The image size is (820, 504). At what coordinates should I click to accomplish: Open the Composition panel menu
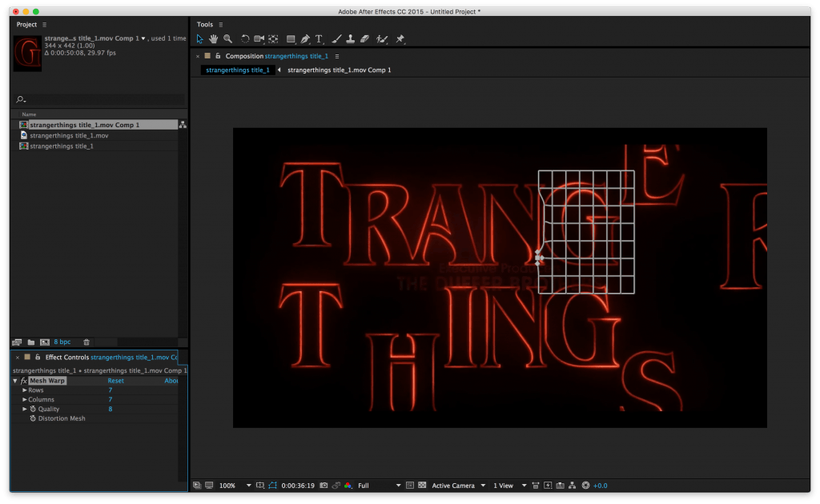tap(337, 56)
